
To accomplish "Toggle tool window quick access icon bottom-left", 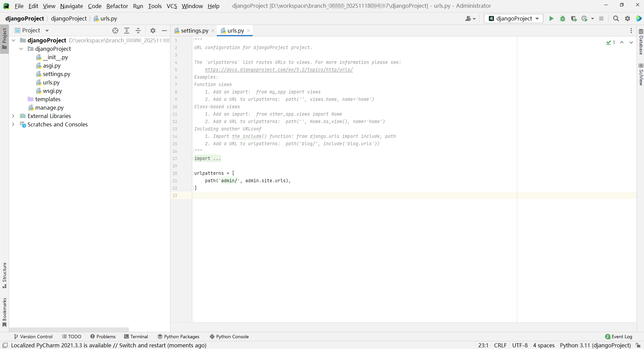I will 5,345.
